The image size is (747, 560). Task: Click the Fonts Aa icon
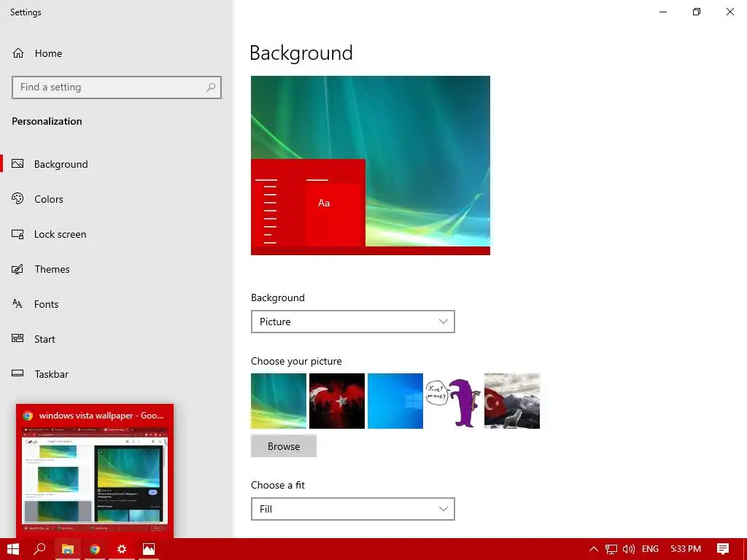tap(18, 304)
